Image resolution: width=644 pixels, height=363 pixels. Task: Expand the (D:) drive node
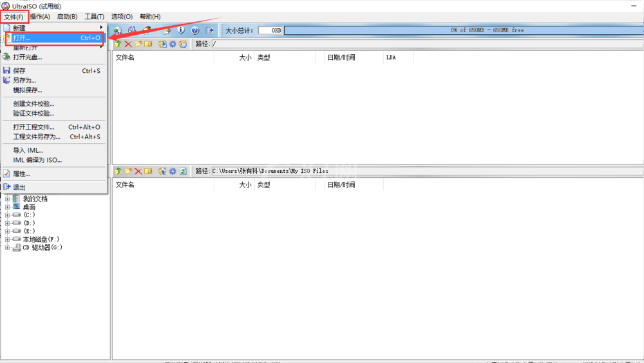pos(7,223)
